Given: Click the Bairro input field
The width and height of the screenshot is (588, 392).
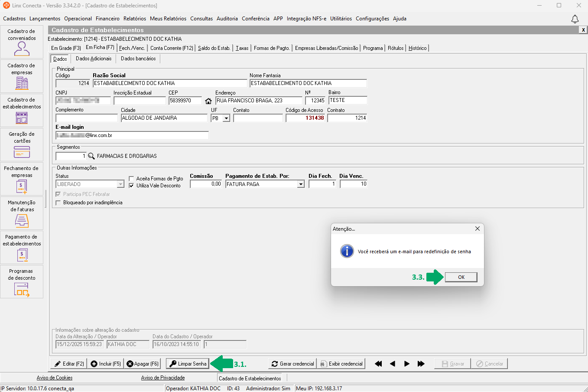Looking at the screenshot, I should click(348, 101).
